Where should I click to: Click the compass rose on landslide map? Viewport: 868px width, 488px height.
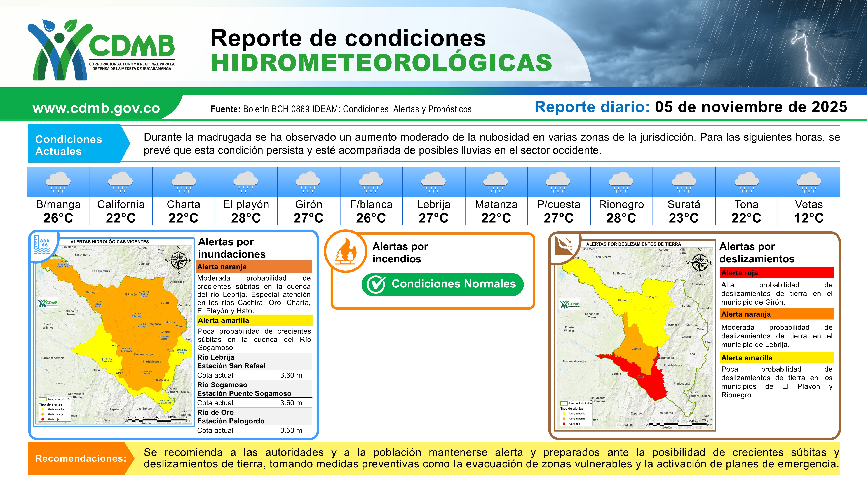pos(700,262)
